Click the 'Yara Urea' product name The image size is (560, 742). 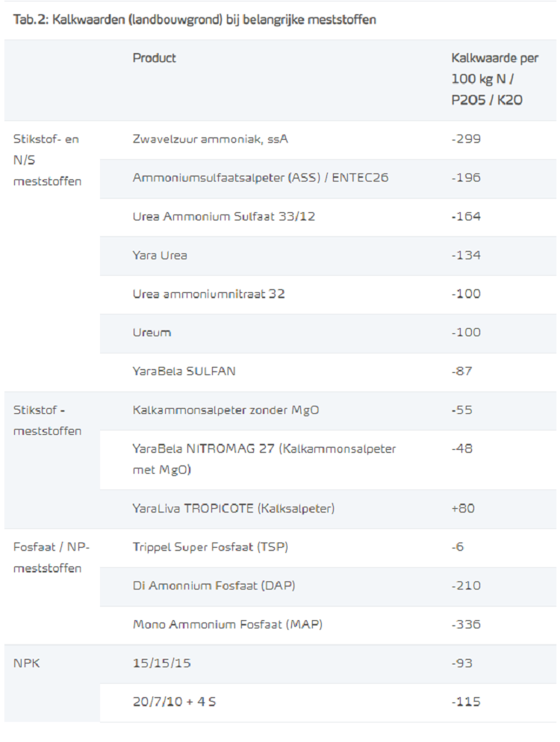(160, 256)
